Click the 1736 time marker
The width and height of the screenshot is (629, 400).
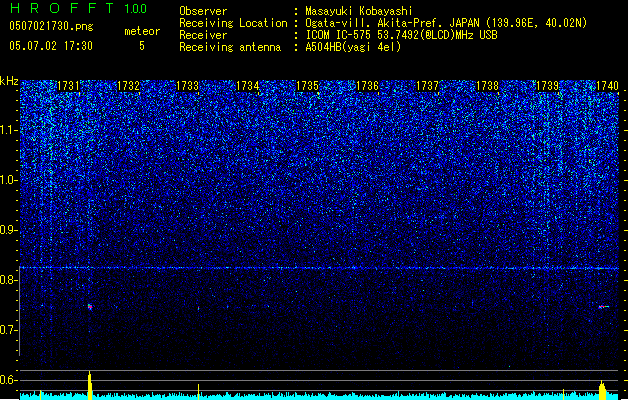tap(367, 86)
